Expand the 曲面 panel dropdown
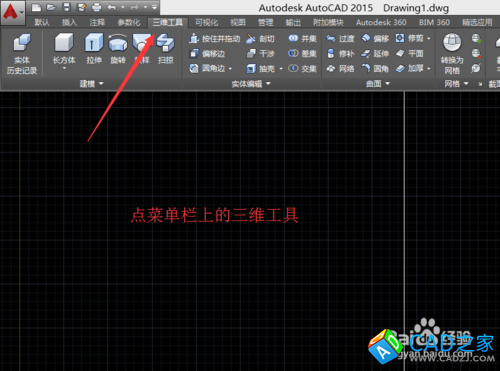The width and height of the screenshot is (500, 371). tap(378, 84)
